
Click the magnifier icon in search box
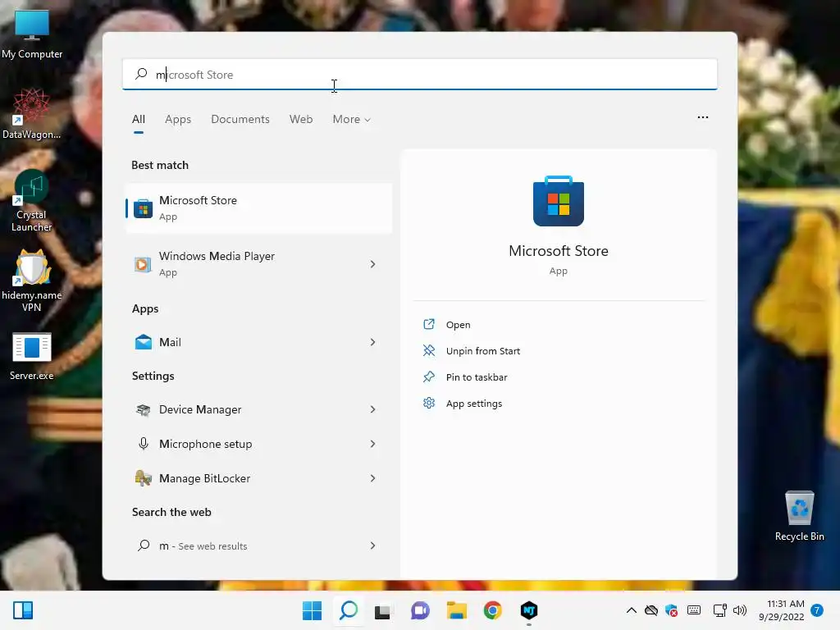pyautogui.click(x=141, y=74)
